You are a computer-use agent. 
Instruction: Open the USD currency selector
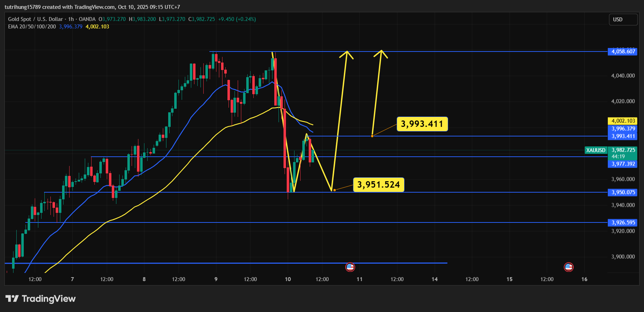(x=623, y=20)
